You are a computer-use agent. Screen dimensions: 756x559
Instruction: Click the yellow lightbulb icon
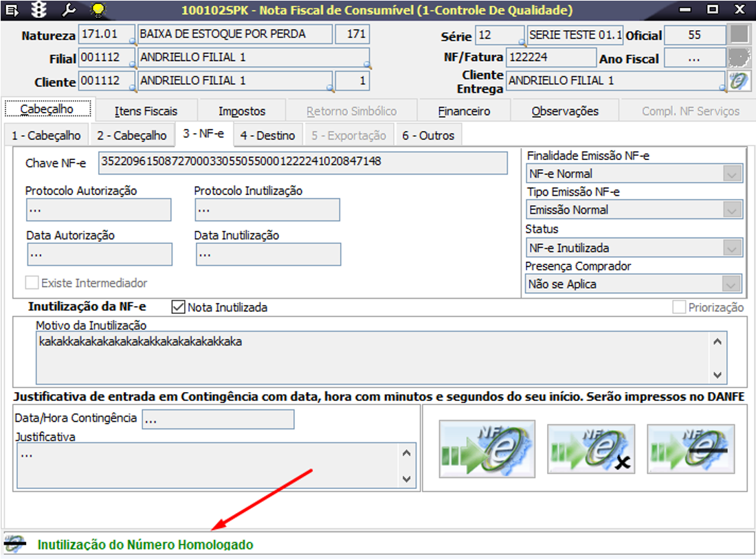98,10
